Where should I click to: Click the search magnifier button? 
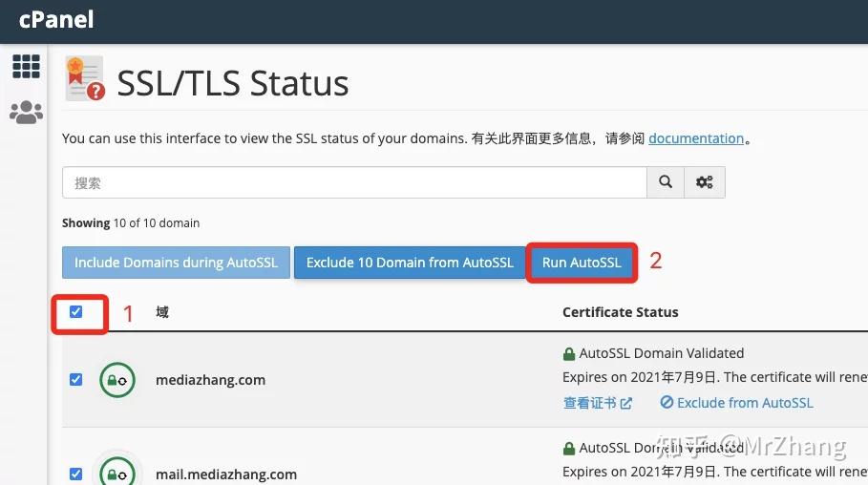click(x=666, y=182)
